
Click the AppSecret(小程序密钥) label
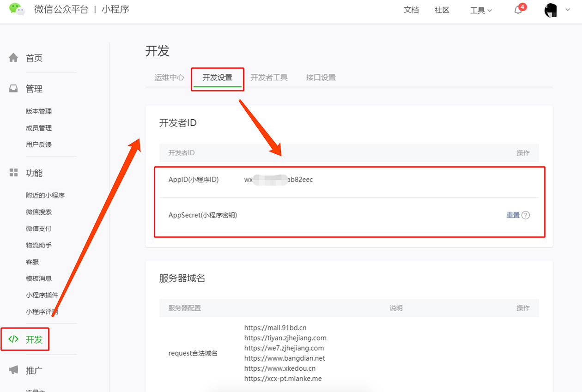(x=203, y=215)
